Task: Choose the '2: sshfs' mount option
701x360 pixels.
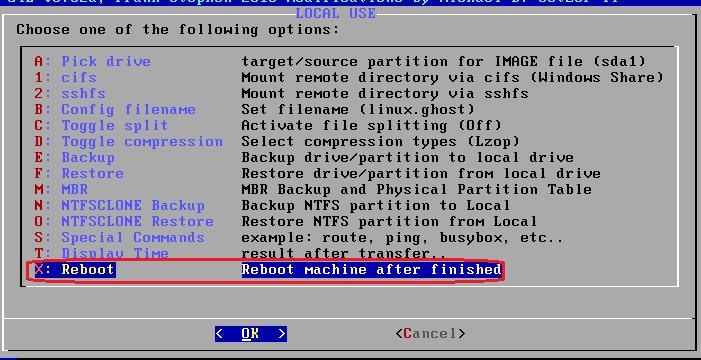Action: pyautogui.click(x=70, y=93)
